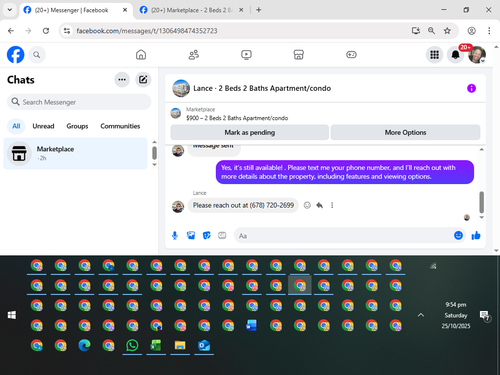Send a thumbs-up like
Viewport: 500px width, 375px height.
coord(476,236)
